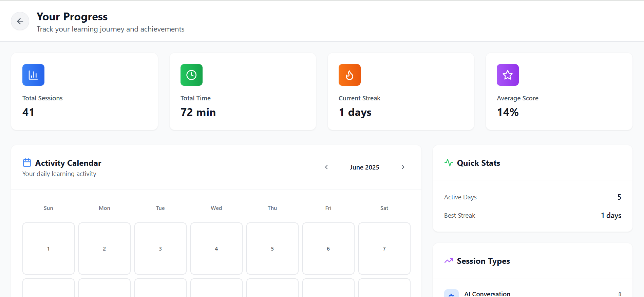Viewport: 644px width, 297px height.
Task: Click the Session Types trend icon
Action: pos(449,261)
